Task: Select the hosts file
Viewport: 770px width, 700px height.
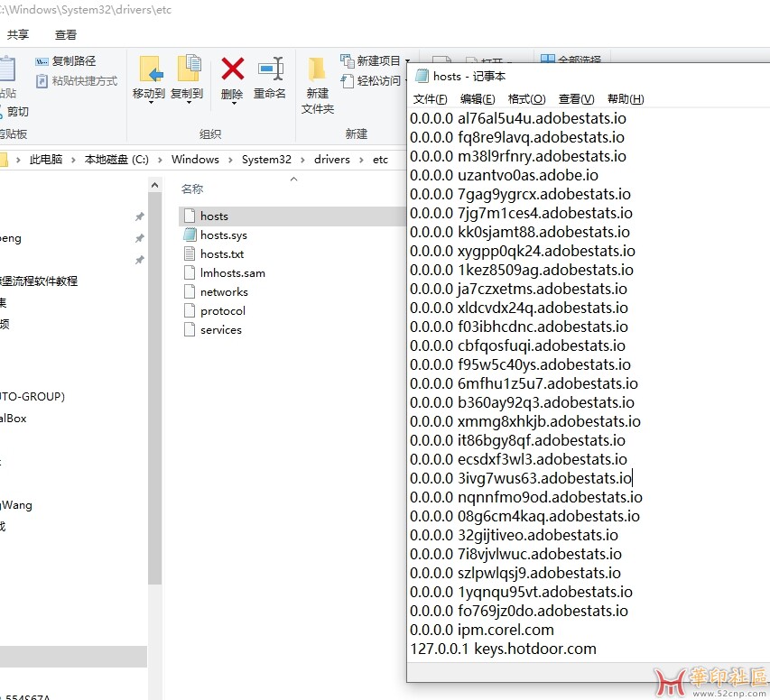Action: coord(292,216)
